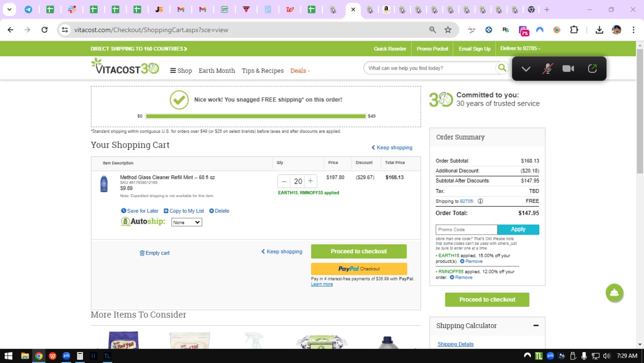Viewport: 644px width, 363px height.
Task: Click the share screen icon in meeting toolbar
Action: tap(592, 69)
